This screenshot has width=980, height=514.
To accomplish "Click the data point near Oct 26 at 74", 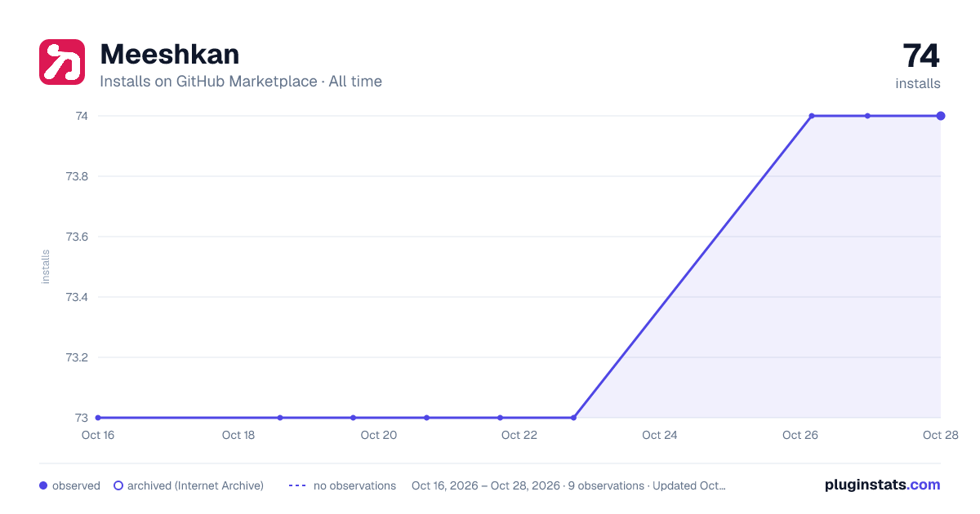I will [812, 116].
